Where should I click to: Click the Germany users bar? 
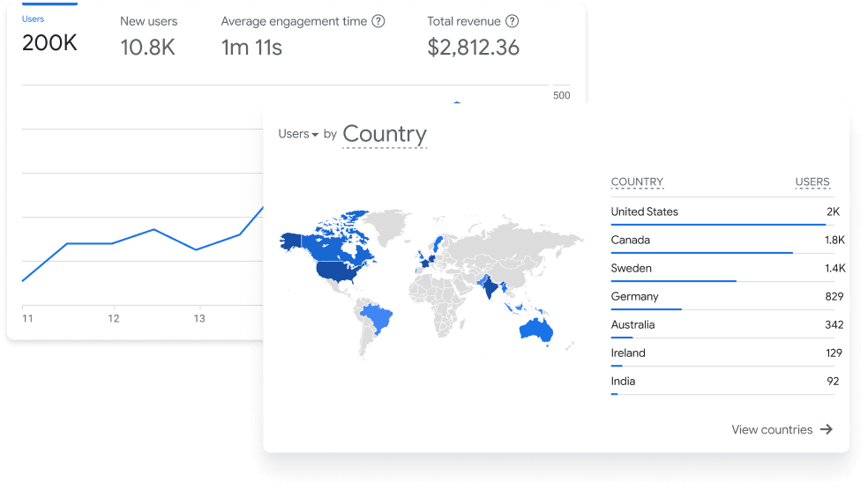point(647,309)
